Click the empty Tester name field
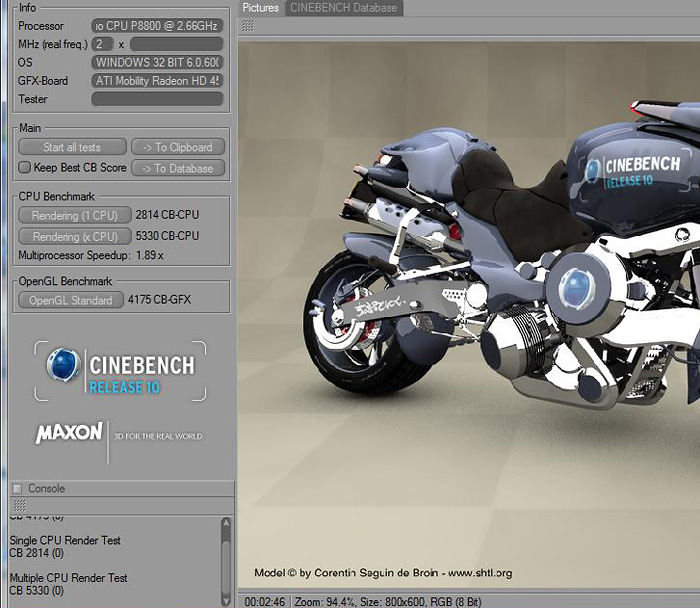Viewport: 700px width, 608px height. [x=157, y=99]
